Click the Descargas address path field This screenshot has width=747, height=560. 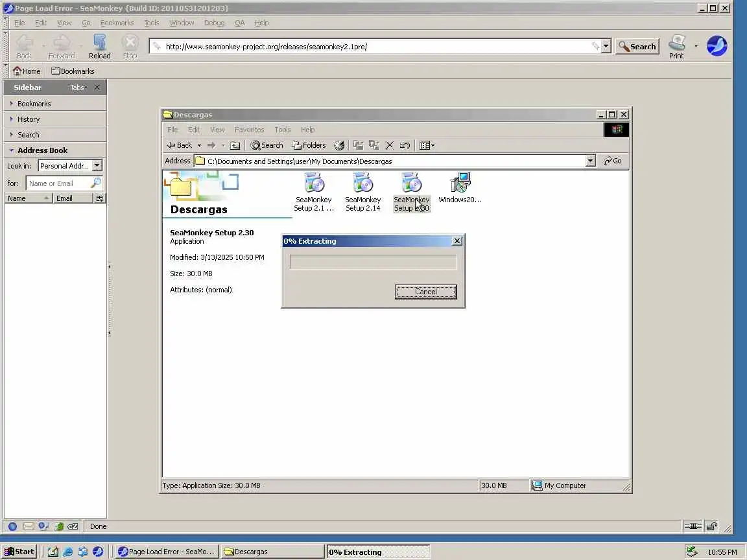pyautogui.click(x=390, y=161)
